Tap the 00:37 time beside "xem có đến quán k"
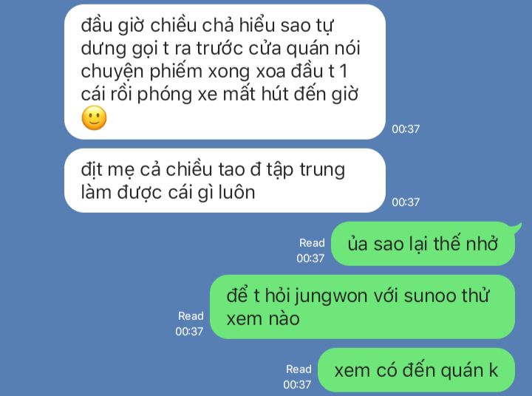 (297, 384)
